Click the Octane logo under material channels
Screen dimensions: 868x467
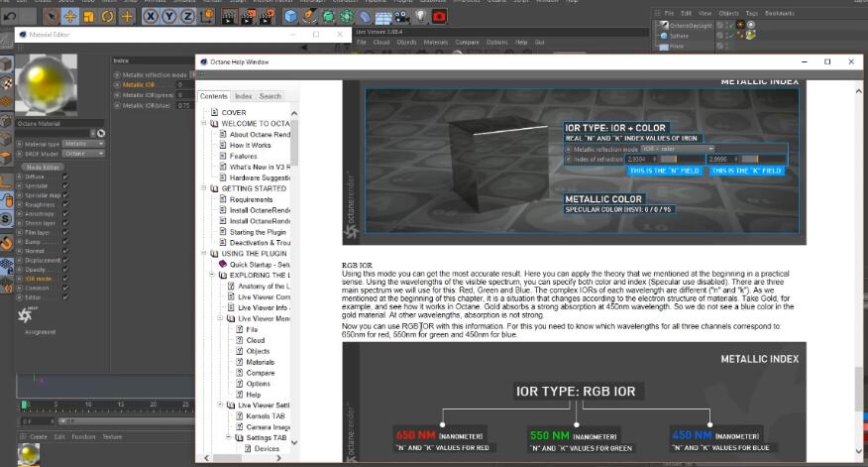click(25, 315)
